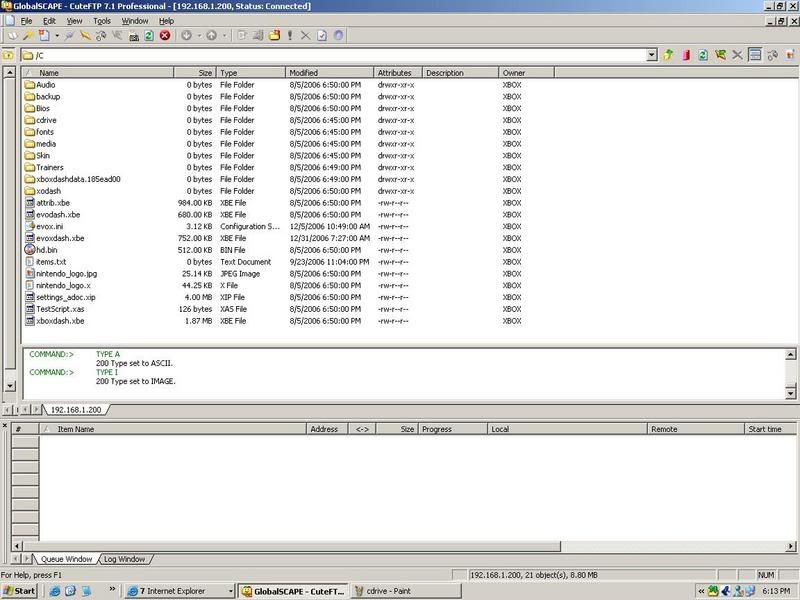Sort listing by the Size column header
800x600 pixels.
pos(204,73)
